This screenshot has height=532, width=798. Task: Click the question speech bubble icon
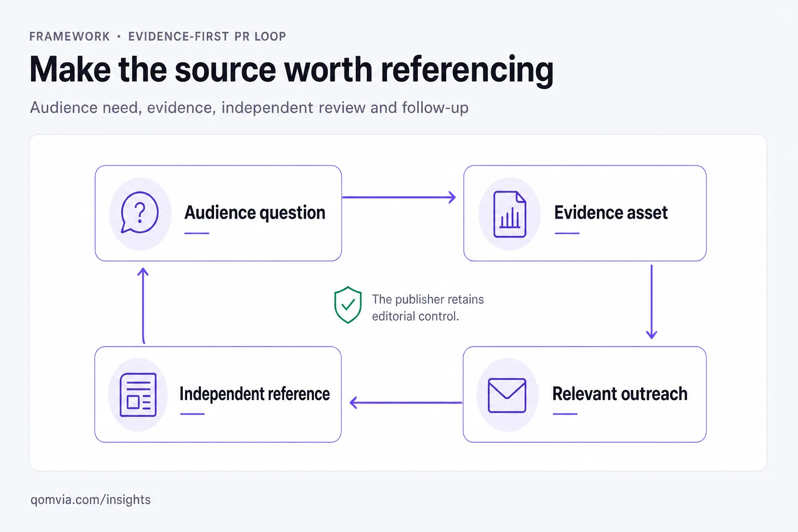point(139,212)
